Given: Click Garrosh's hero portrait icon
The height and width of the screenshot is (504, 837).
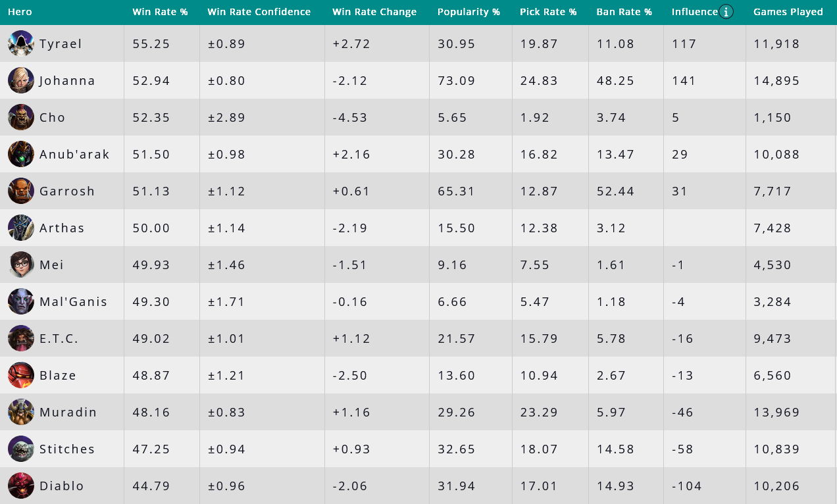Looking at the screenshot, I should 21,191.
